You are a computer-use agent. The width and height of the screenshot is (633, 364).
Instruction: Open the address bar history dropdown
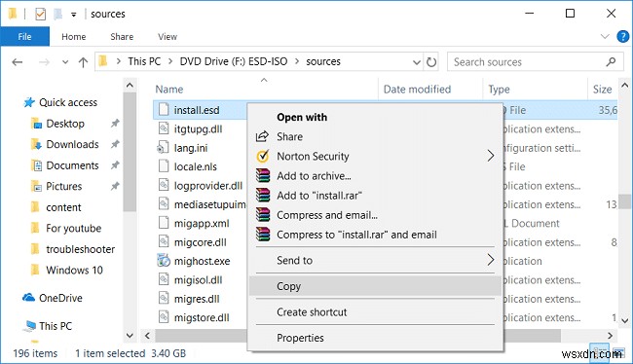417,62
